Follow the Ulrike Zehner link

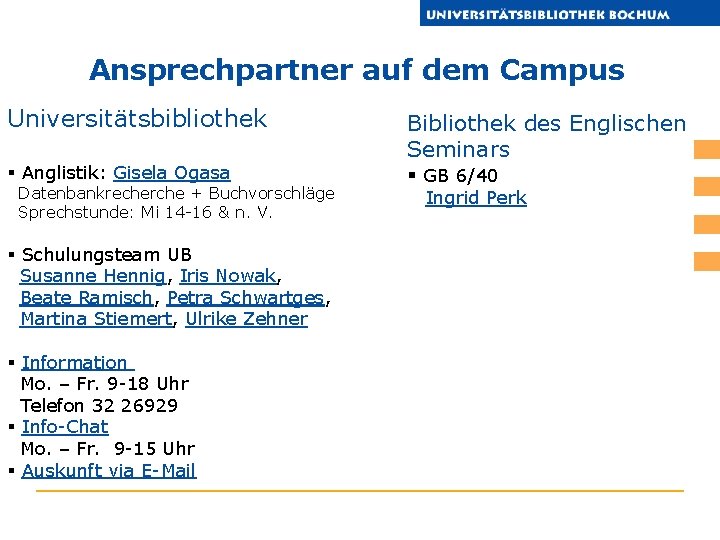(x=246, y=319)
